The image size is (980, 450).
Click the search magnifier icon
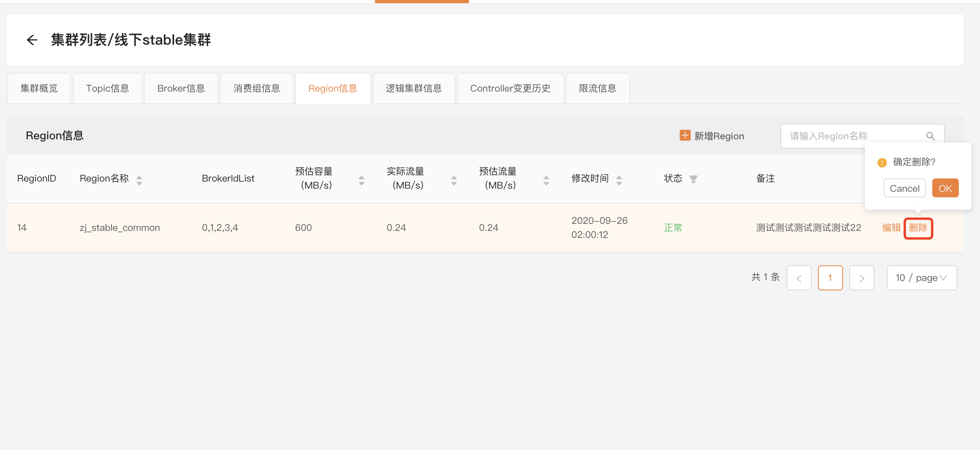(x=930, y=136)
